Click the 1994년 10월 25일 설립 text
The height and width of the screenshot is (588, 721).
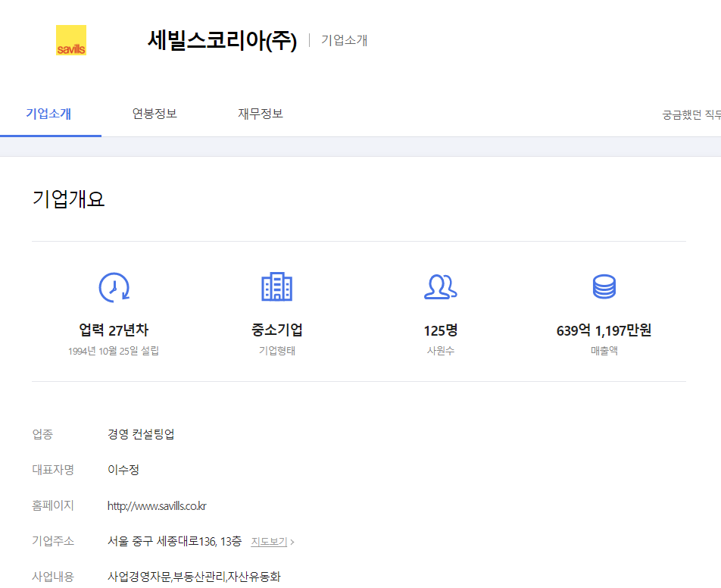click(x=114, y=351)
